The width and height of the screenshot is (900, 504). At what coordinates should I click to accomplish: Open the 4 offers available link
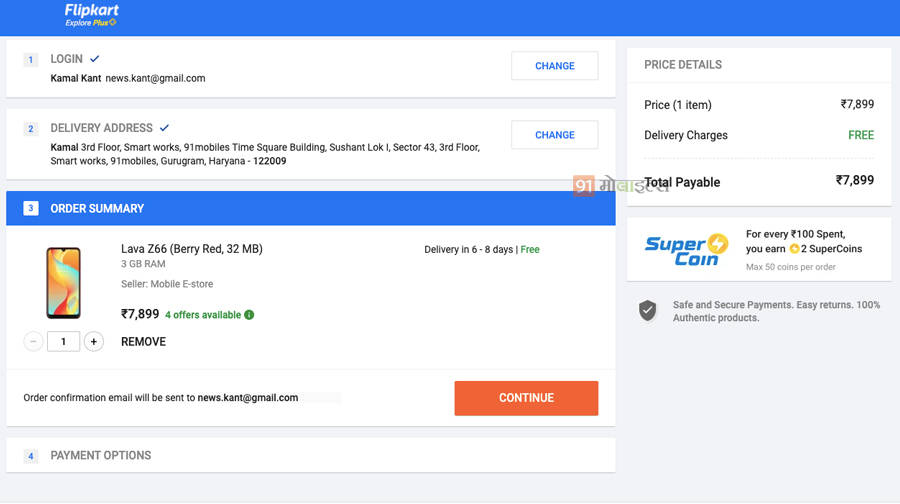203,315
